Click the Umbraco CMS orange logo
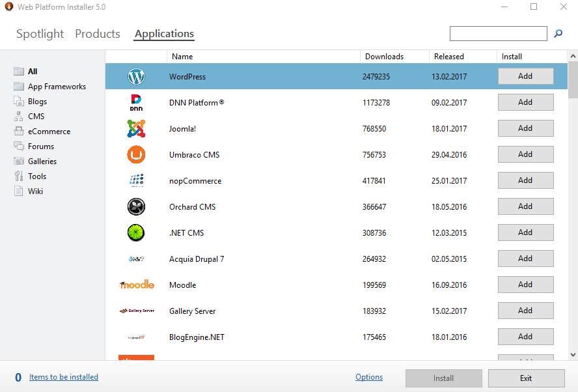The width and height of the screenshot is (578, 392). click(x=136, y=154)
